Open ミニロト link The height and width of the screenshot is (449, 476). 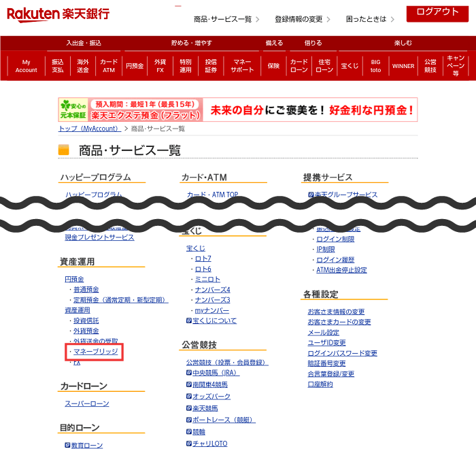point(207,280)
